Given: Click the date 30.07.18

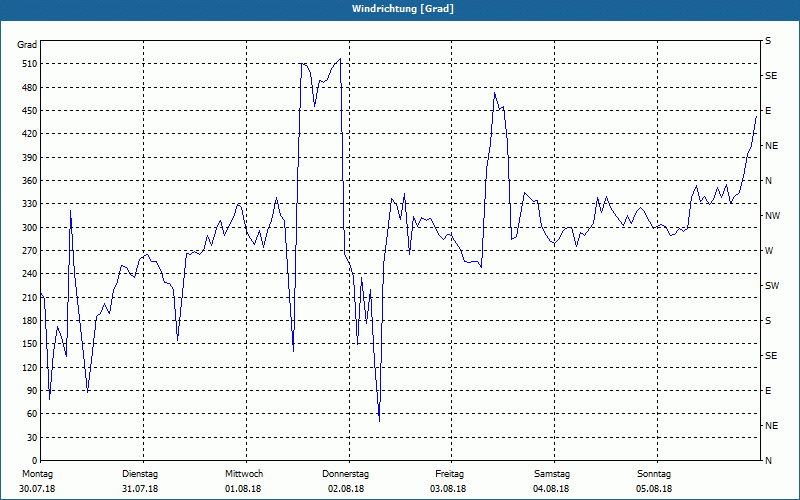Looking at the screenshot, I should (x=37, y=489).
